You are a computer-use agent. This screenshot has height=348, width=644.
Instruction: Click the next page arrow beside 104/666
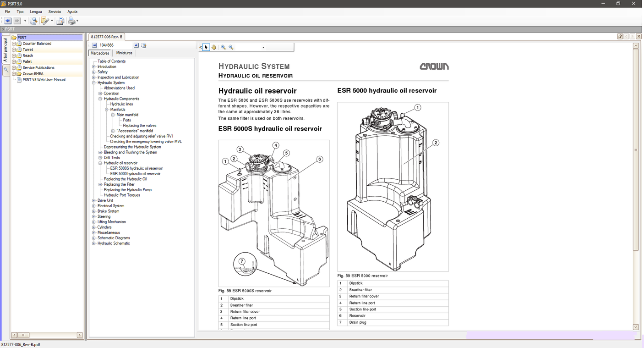pos(136,45)
